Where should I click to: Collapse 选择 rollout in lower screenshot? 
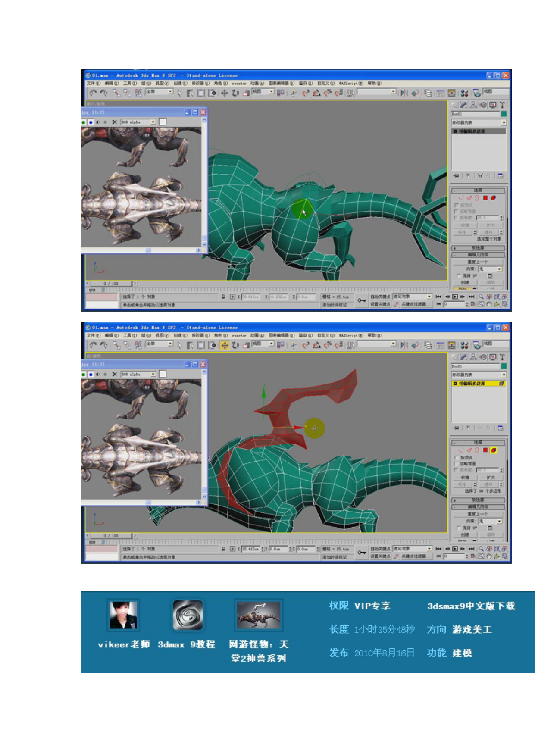click(478, 442)
